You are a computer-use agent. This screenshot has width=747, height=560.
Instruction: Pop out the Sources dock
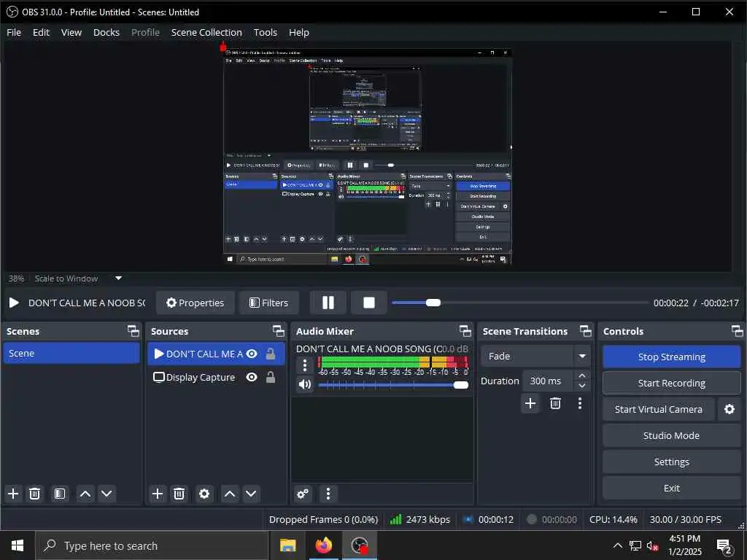pyautogui.click(x=279, y=331)
